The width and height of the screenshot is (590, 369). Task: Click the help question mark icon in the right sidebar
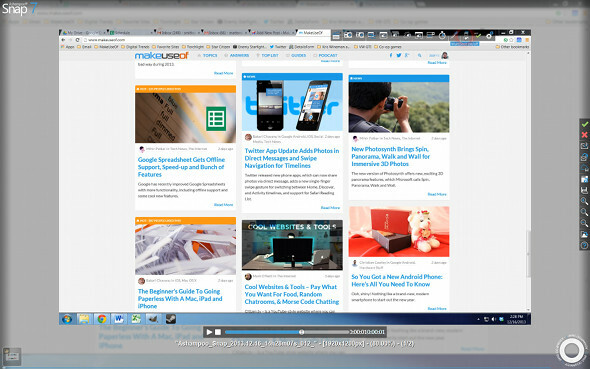[584, 245]
